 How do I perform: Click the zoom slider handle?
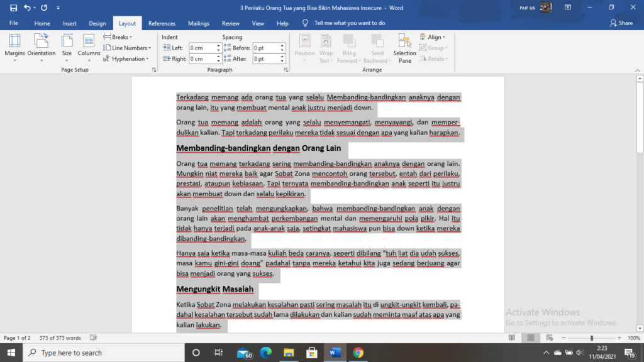pos(592,337)
